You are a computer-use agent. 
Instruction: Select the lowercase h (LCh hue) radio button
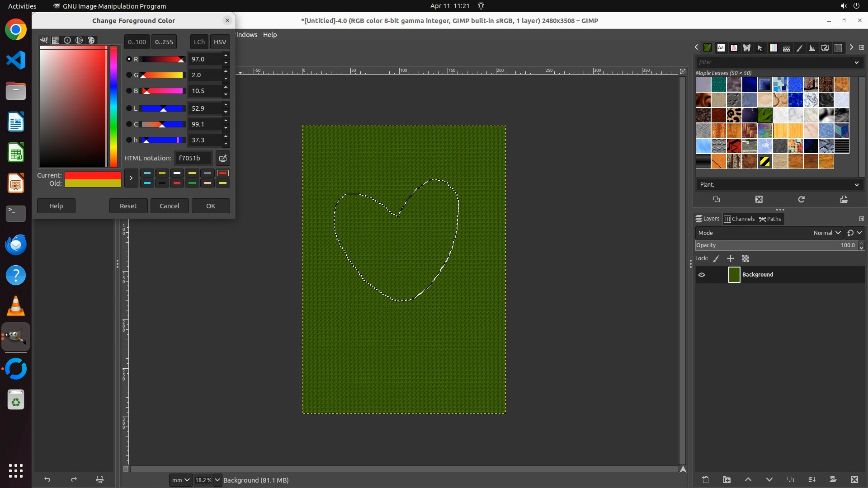pyautogui.click(x=129, y=140)
